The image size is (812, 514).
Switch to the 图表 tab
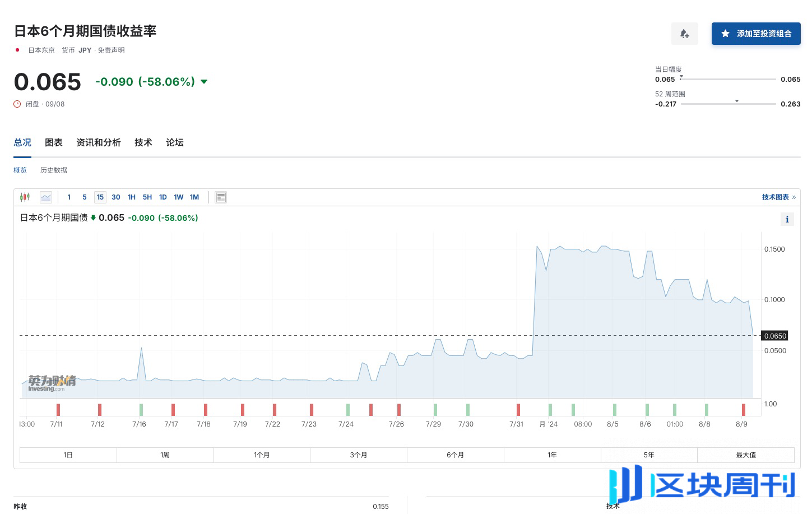54,142
